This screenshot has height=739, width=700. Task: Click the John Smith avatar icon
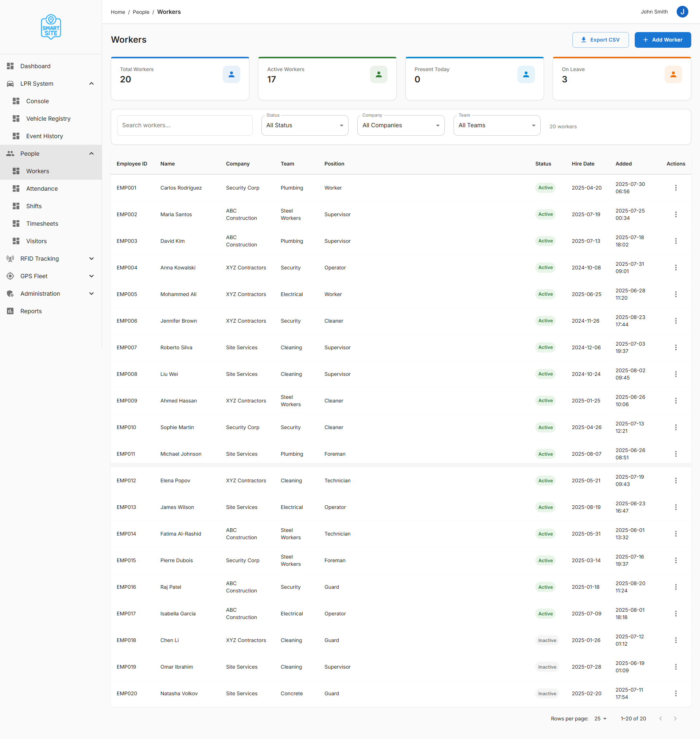682,12
